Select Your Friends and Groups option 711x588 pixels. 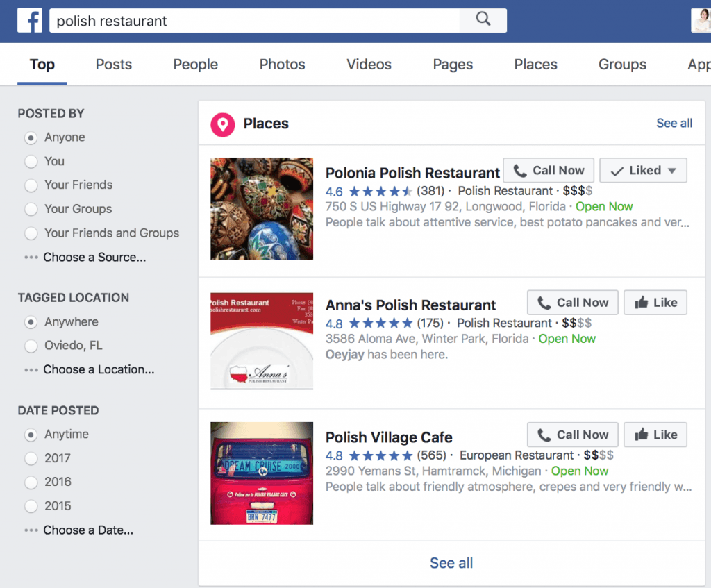tap(31, 233)
